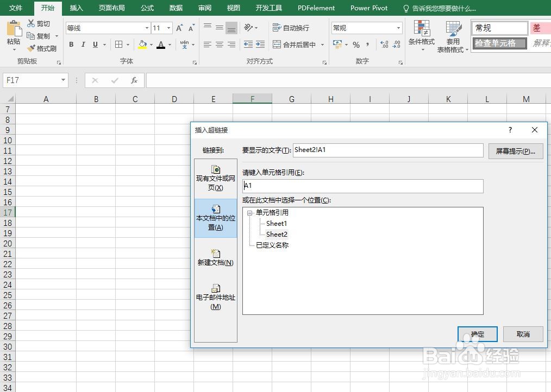The height and width of the screenshot is (392, 551).
Task: Click the Select All corner triangle
Action: pyautogui.click(x=10, y=99)
